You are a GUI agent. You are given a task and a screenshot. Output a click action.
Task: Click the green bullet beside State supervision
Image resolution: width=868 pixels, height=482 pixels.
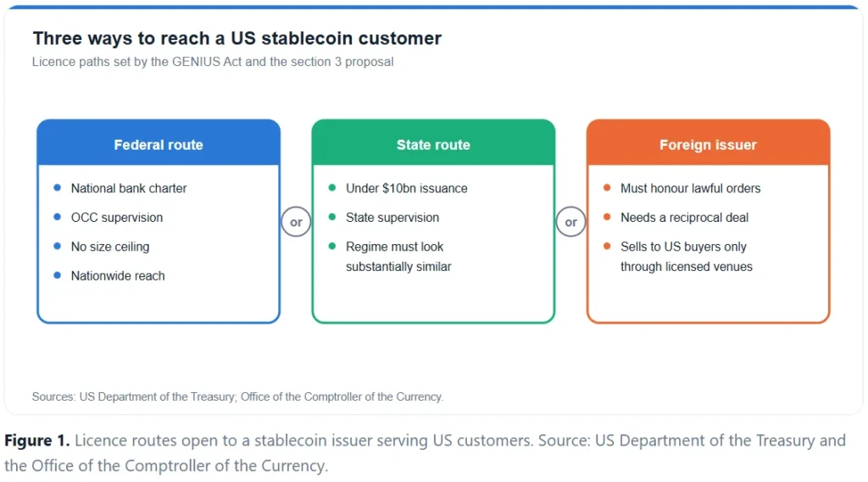[332, 217]
